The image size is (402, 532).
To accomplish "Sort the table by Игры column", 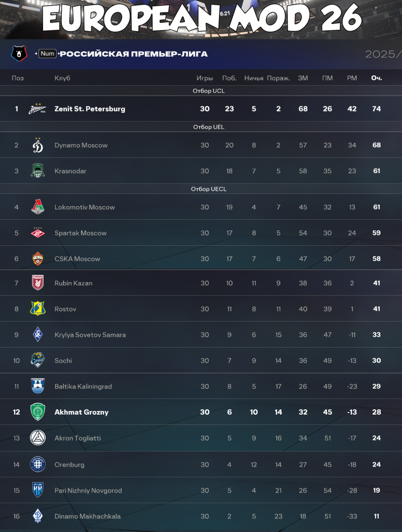I will 206,77.
